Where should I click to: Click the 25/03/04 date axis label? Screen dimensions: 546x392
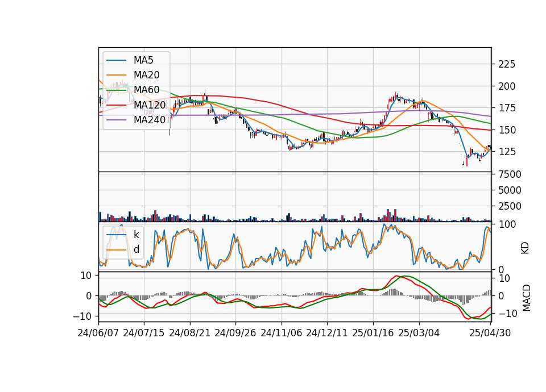[x=419, y=333]
